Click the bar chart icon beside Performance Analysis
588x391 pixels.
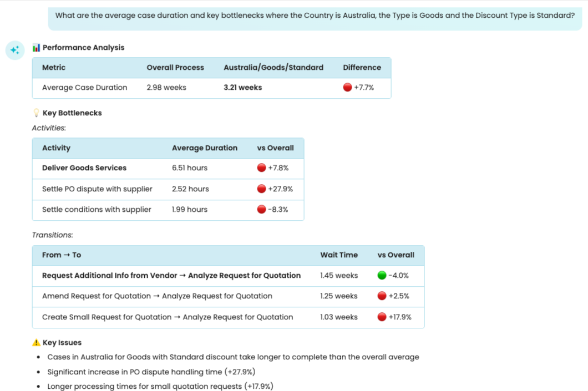[x=36, y=48]
